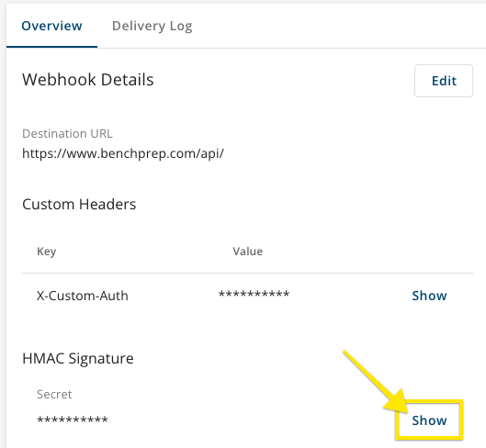Switch to the Delivery Log tab

[152, 27]
